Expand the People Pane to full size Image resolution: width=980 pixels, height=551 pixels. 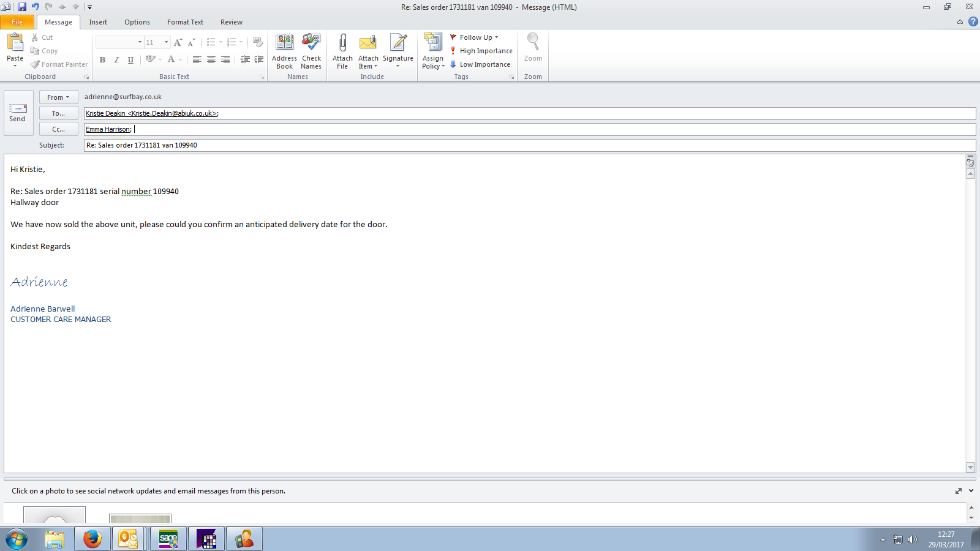(959, 491)
